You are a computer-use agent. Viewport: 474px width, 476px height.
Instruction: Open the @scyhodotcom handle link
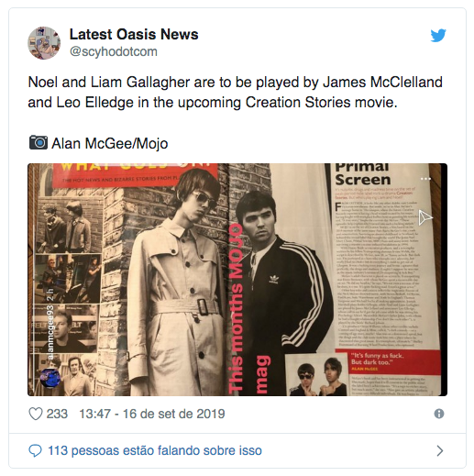[x=114, y=51]
